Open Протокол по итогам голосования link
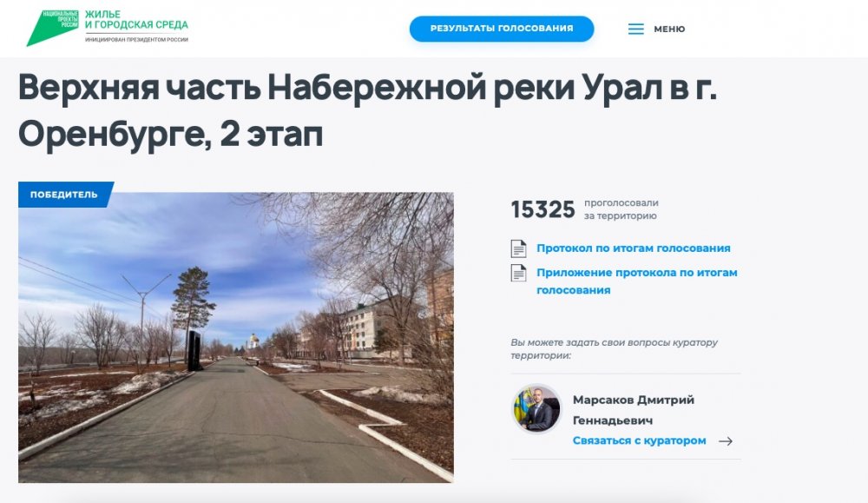This screenshot has height=503, width=868. 634,248
